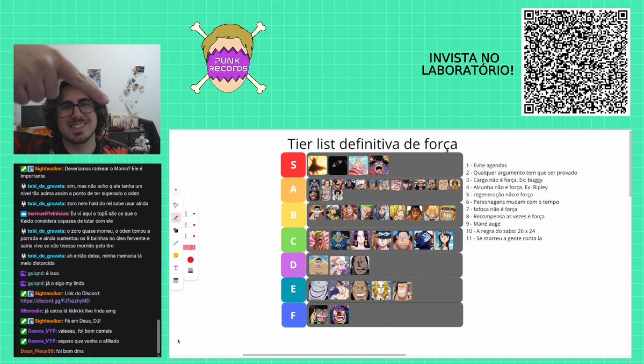Select the green-haired swordsman in B tier
This screenshot has width=644, height=364.
click(365, 212)
